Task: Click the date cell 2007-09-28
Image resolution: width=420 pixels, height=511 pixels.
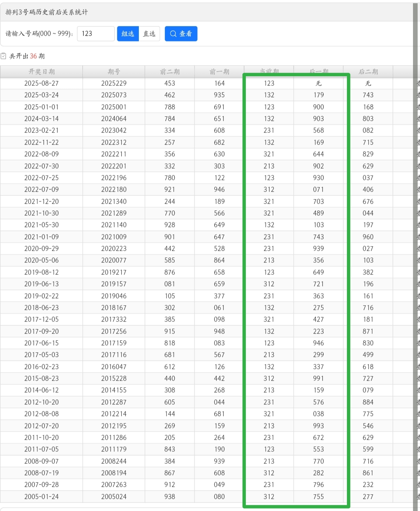Action: (x=42, y=485)
